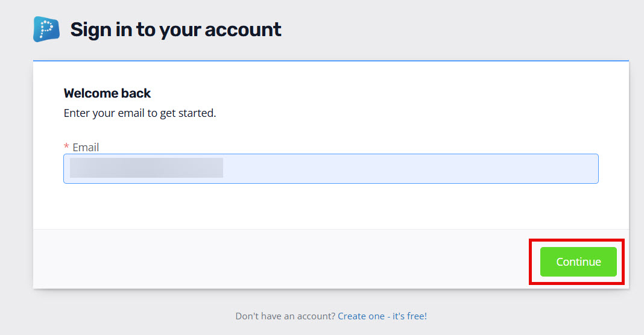Click the red required asterisk marker
644x335 pixels.
tap(66, 146)
